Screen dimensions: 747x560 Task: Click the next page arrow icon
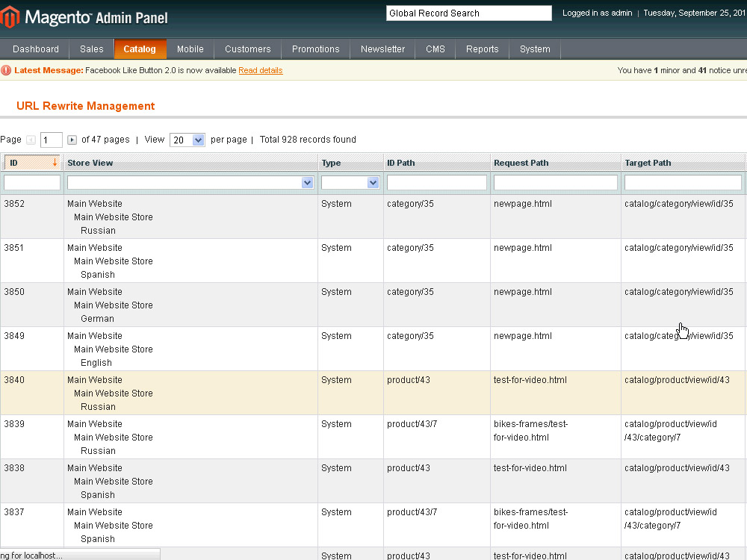(72, 140)
